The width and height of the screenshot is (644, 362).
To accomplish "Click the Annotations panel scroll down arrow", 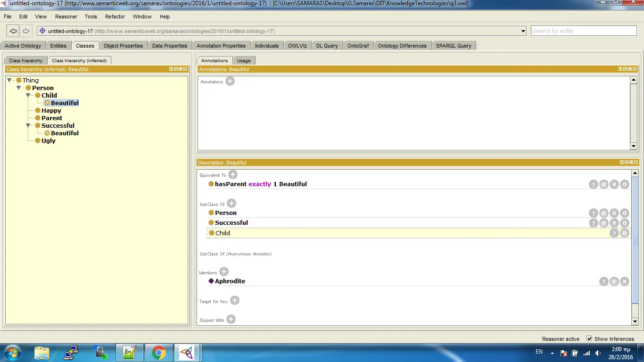I will pos(634,146).
